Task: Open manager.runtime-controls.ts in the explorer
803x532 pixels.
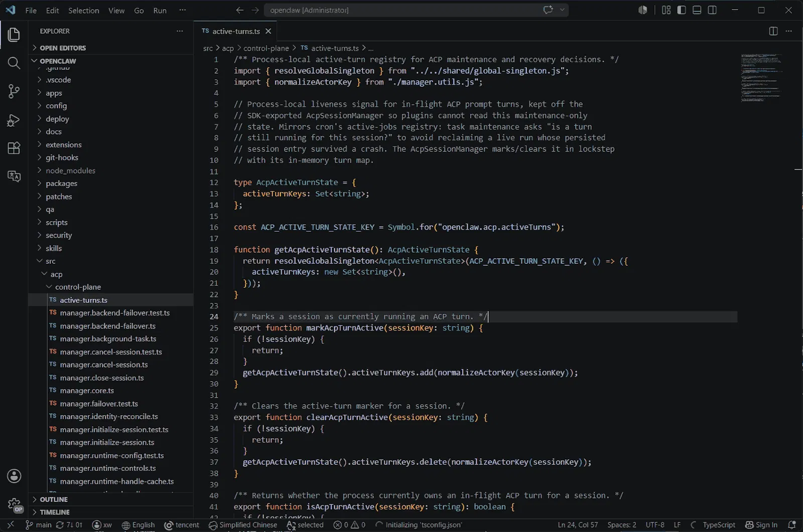Action: (111, 468)
